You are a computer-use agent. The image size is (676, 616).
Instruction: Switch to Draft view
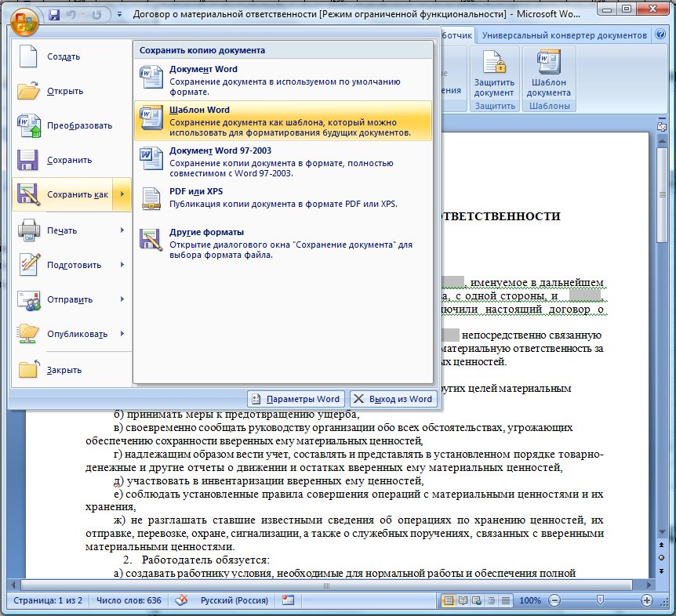coord(505,600)
